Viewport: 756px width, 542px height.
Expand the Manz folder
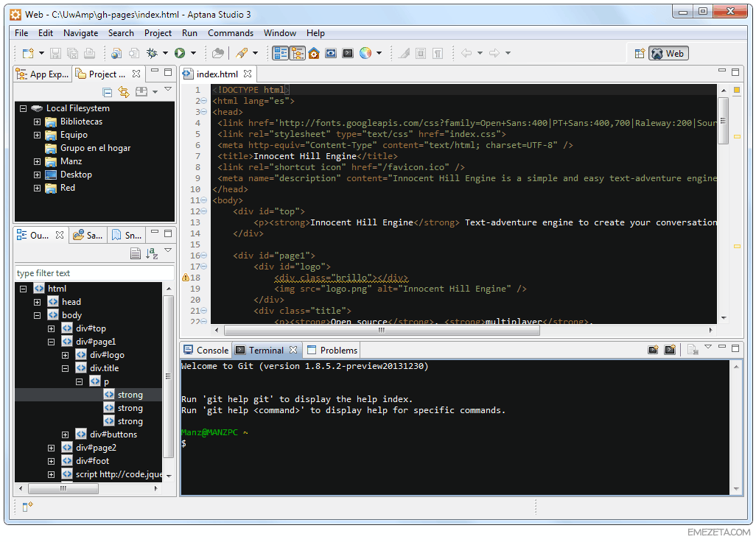tap(37, 161)
